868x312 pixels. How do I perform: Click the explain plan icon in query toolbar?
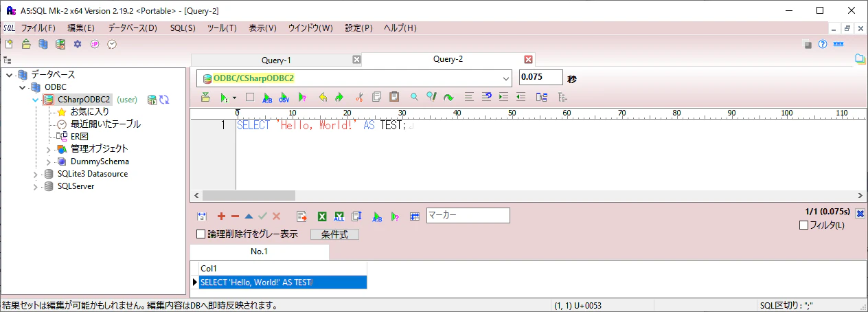point(302,98)
